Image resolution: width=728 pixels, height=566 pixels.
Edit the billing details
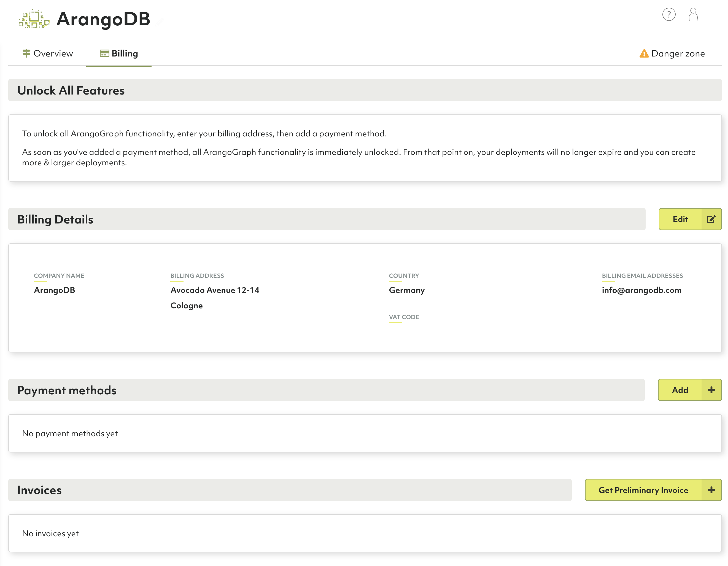pyautogui.click(x=690, y=219)
